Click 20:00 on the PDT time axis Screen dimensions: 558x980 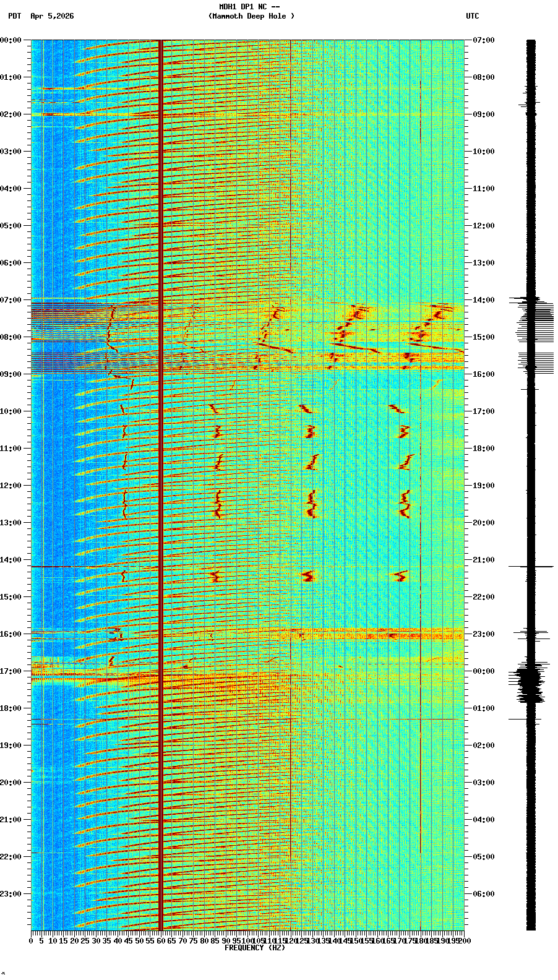click(11, 783)
